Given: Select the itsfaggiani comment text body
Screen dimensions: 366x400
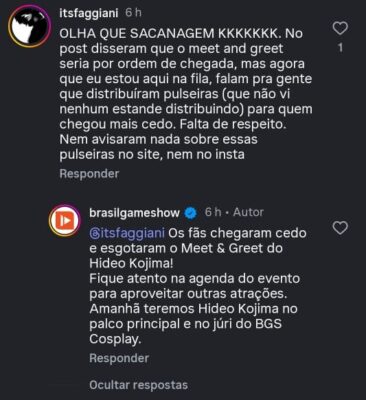Looking at the screenshot, I should click(x=186, y=94).
